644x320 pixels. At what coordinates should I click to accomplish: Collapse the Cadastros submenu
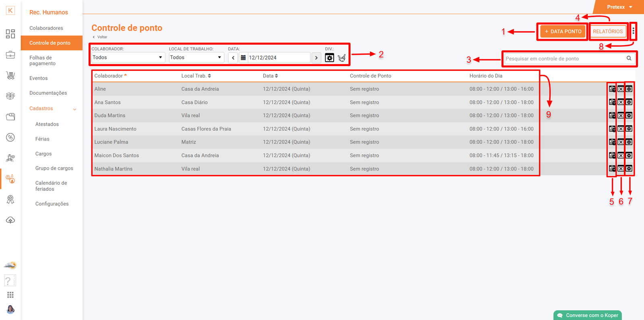(x=74, y=109)
